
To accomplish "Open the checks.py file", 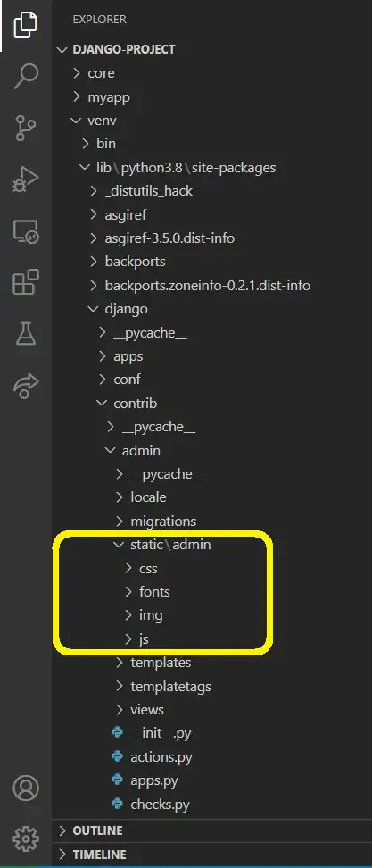I will click(212, 805).
